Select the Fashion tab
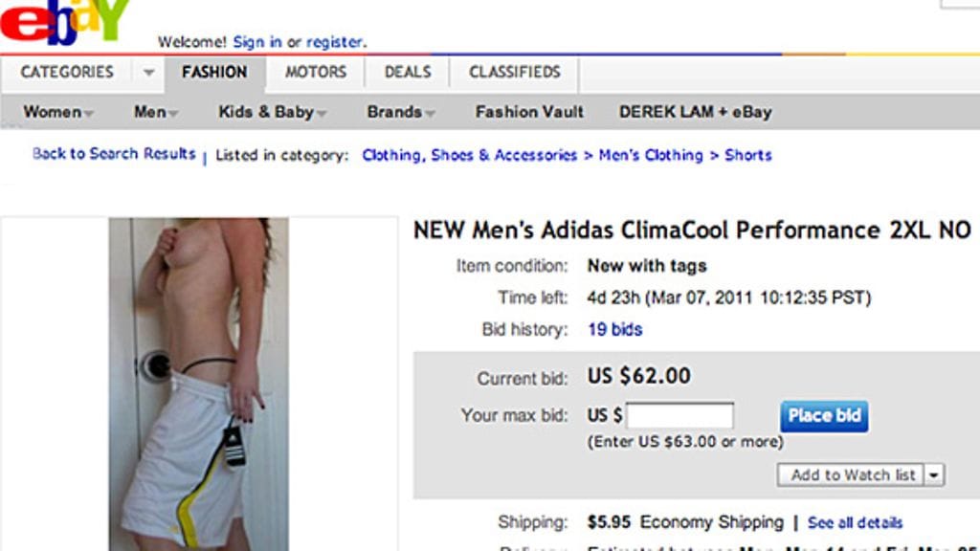 pos(214,73)
